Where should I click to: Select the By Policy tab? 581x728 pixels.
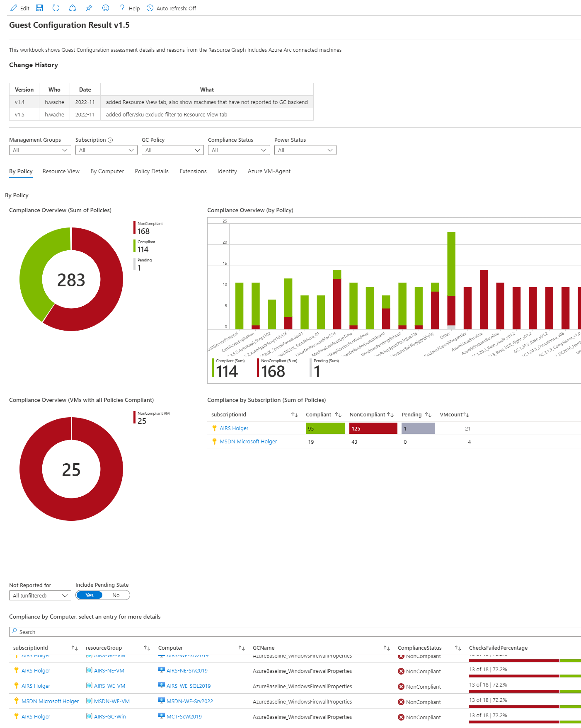coord(21,171)
